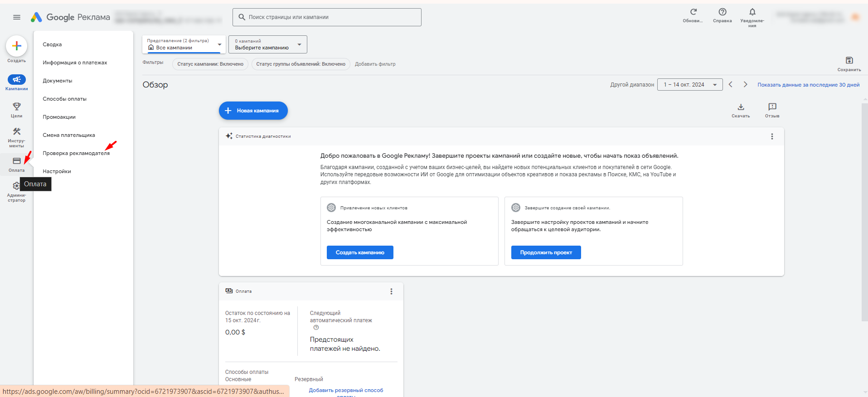Click the billing card money icon
The image size is (868, 397).
tap(229, 291)
